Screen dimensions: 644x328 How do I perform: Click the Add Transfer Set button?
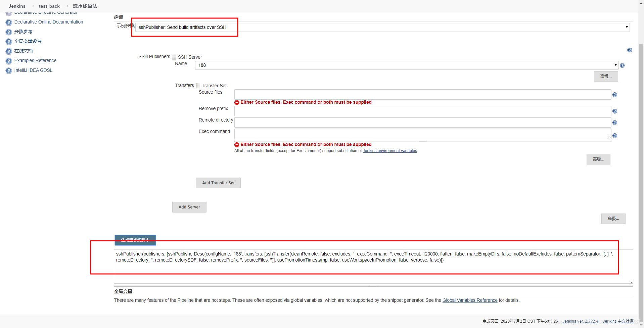218,183
